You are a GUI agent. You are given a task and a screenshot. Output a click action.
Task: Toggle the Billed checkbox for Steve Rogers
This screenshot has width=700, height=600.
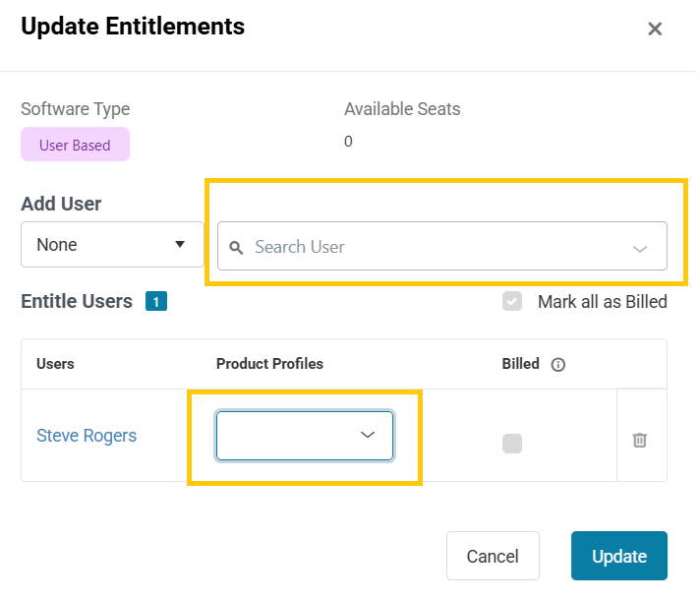[512, 444]
